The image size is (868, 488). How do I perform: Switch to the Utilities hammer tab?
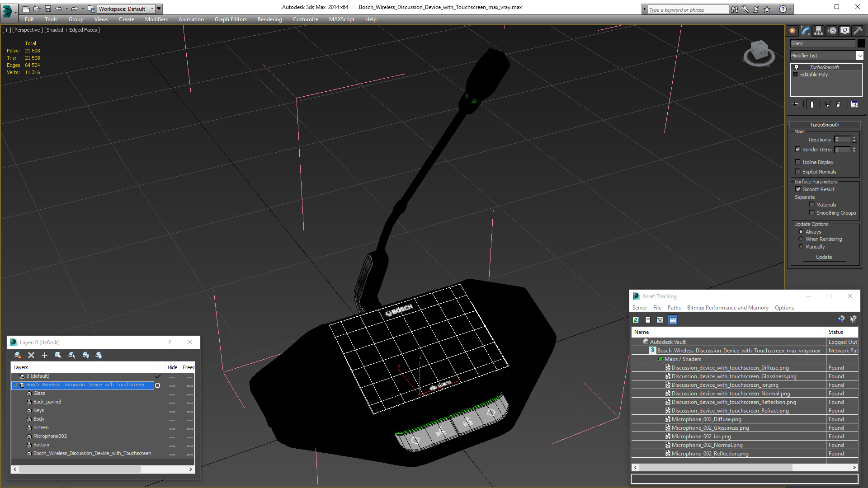(x=858, y=31)
